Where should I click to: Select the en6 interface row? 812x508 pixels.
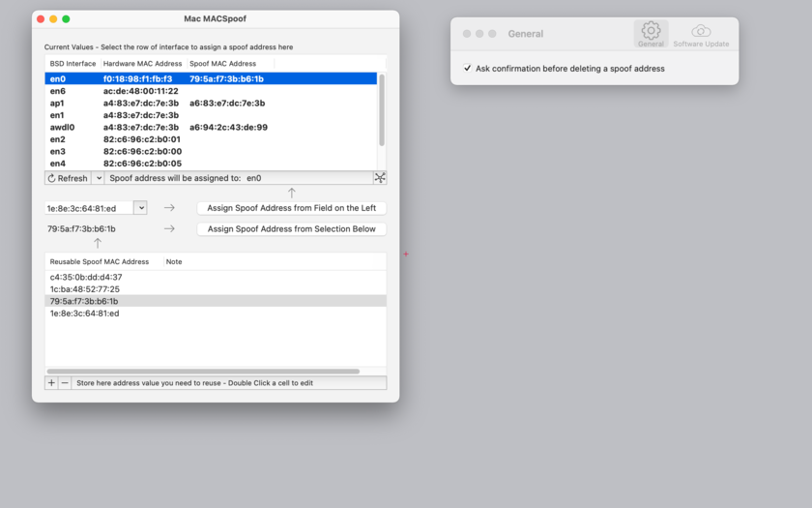(211, 91)
